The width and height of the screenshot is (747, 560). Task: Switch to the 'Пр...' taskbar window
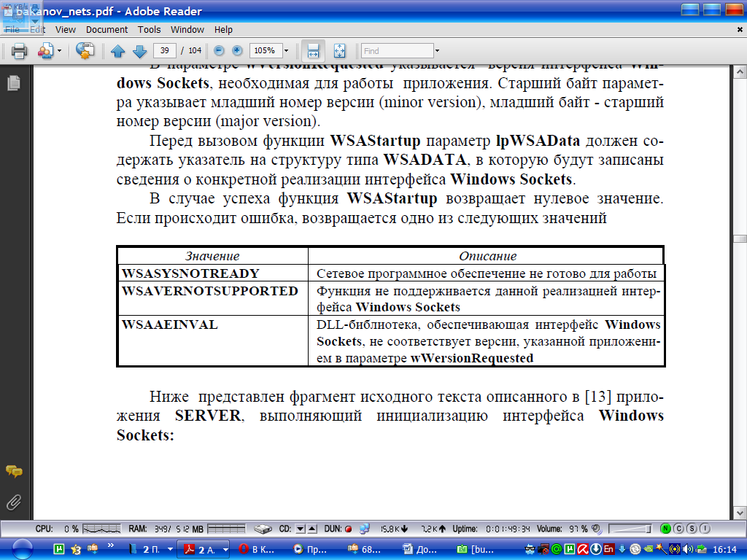311,549
